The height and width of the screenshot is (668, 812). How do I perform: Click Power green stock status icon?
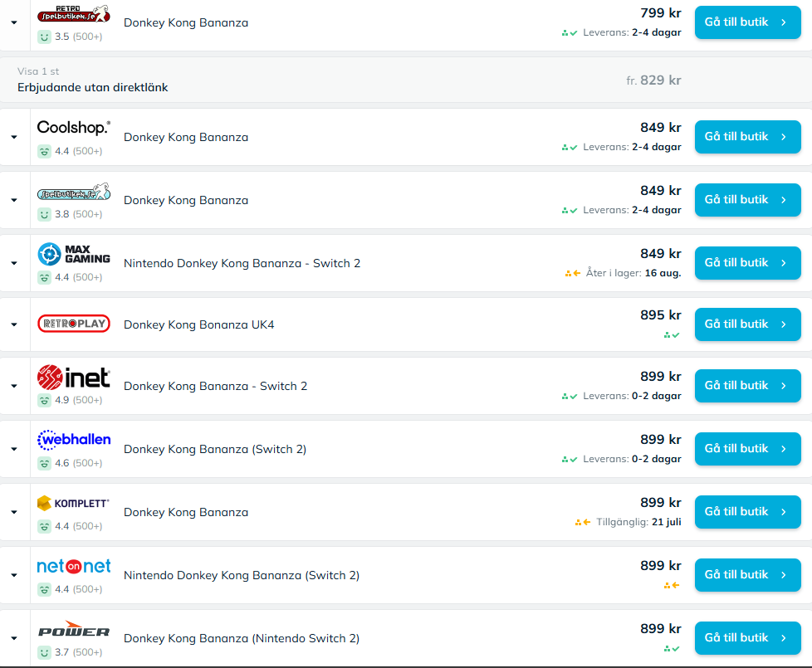coord(672,649)
